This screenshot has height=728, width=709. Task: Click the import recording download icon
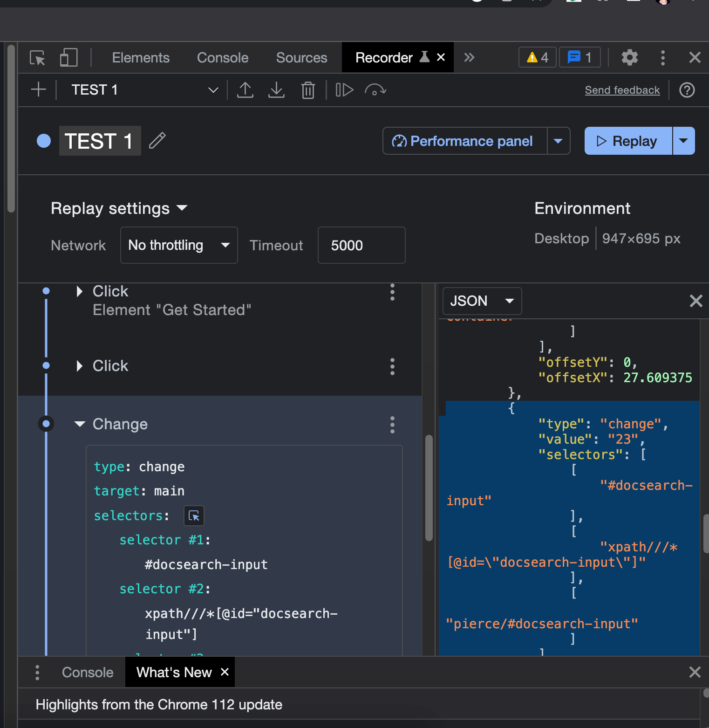tap(276, 90)
